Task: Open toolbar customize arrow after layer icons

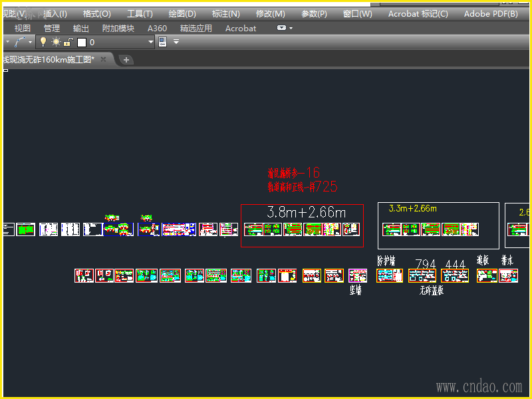Action: pyautogui.click(x=176, y=42)
